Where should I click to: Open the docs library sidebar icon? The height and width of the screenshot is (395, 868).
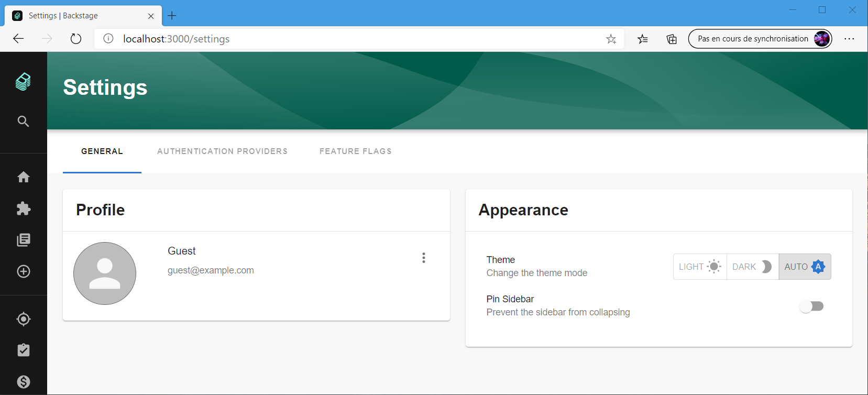[x=24, y=240]
